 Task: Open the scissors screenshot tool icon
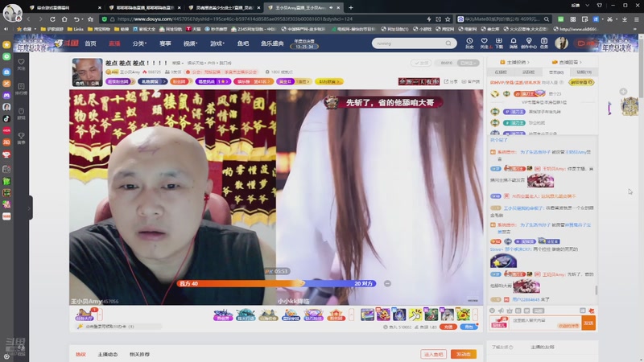coord(609,19)
